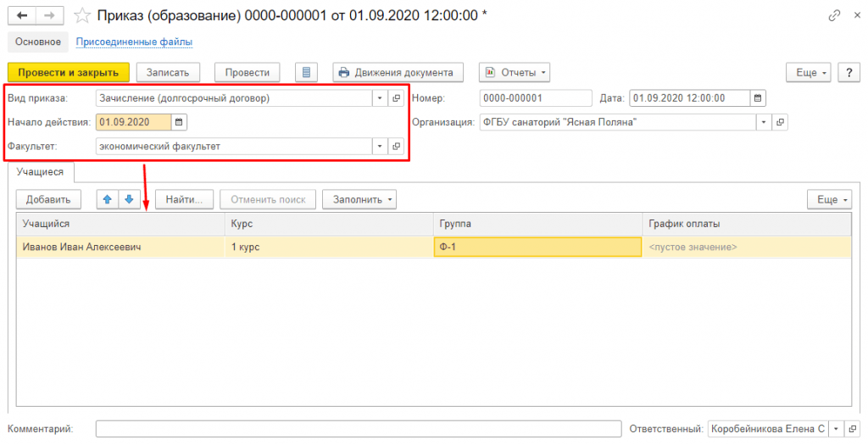Open Вид приказа value in new form
The width and height of the screenshot is (868, 445).
point(396,98)
